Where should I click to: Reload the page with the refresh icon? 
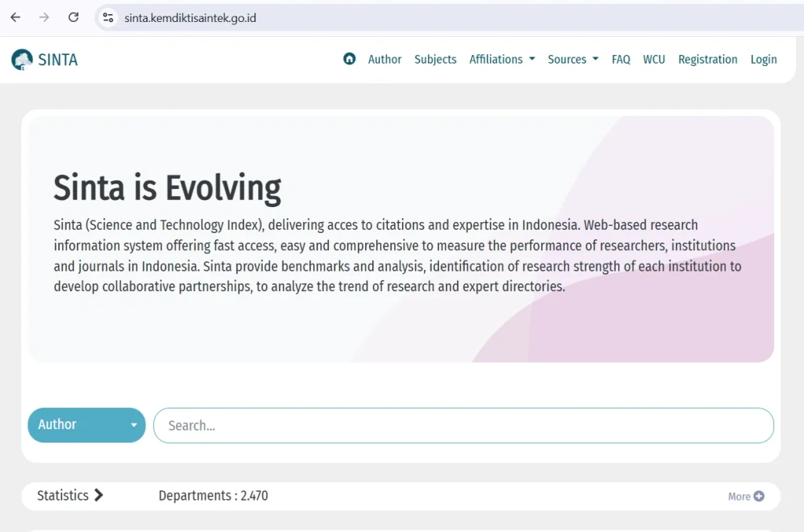coord(73,17)
